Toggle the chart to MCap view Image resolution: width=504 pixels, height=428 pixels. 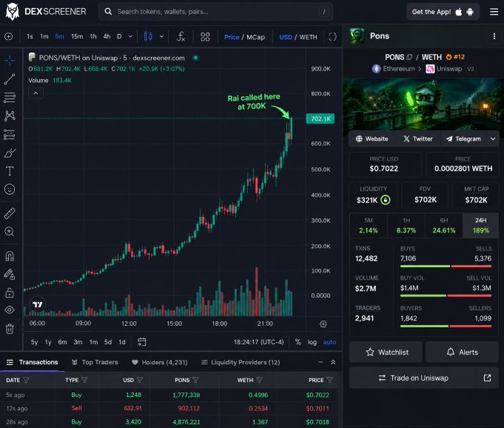coord(256,37)
